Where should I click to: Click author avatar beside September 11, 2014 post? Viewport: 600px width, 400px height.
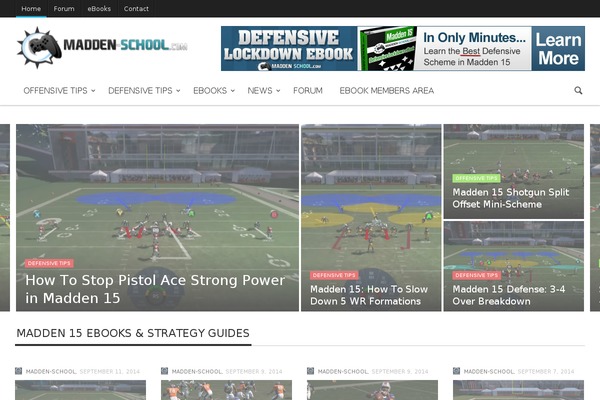coord(18,371)
